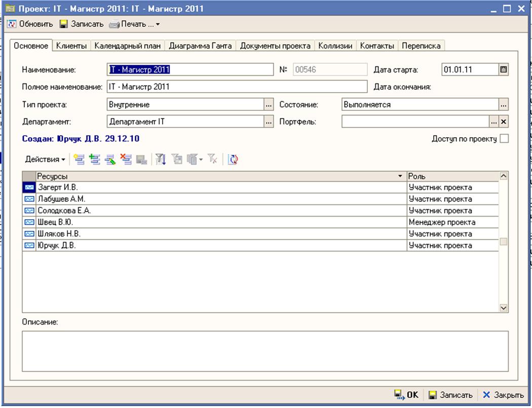Click the bottom Записать button
The image size is (532, 408).
(451, 395)
